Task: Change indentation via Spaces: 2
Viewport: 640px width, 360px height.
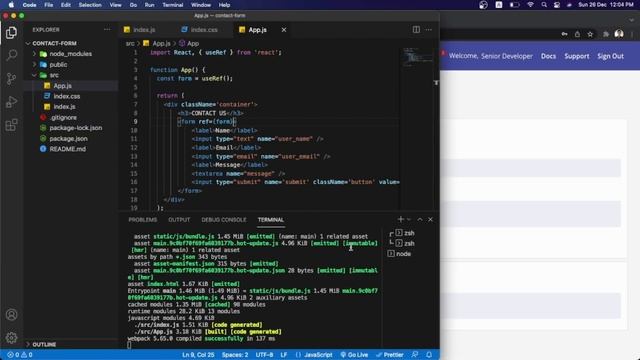Action: tap(235, 355)
